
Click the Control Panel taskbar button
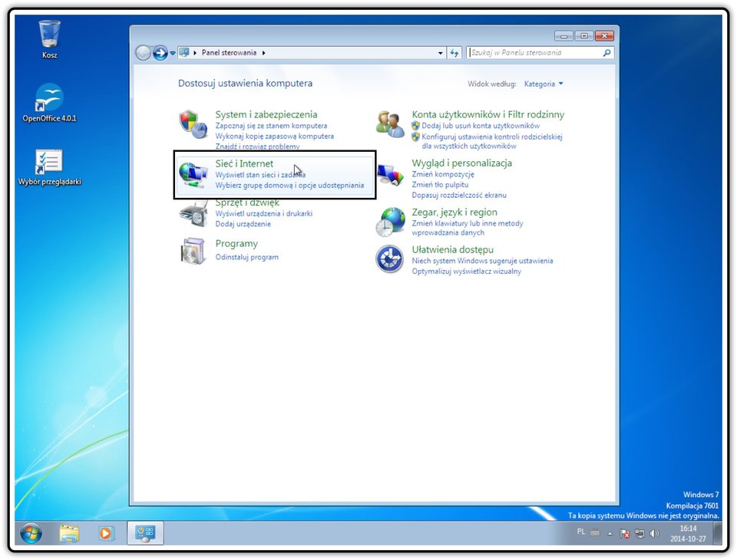coord(145,533)
